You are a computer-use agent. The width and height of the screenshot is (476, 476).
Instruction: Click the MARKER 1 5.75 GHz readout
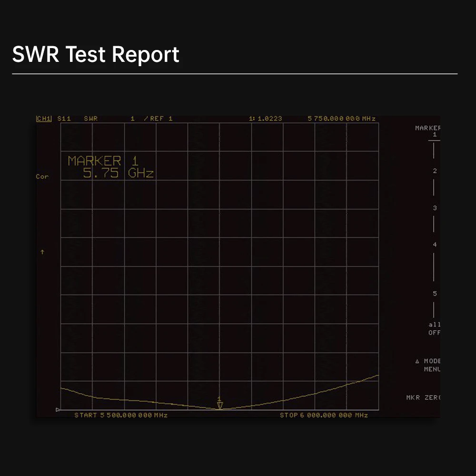pos(110,167)
